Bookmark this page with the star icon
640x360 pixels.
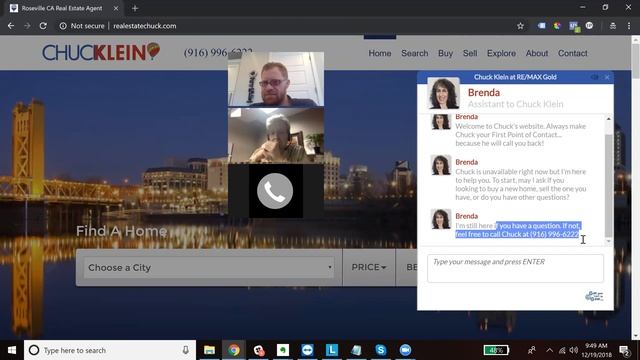[520, 26]
